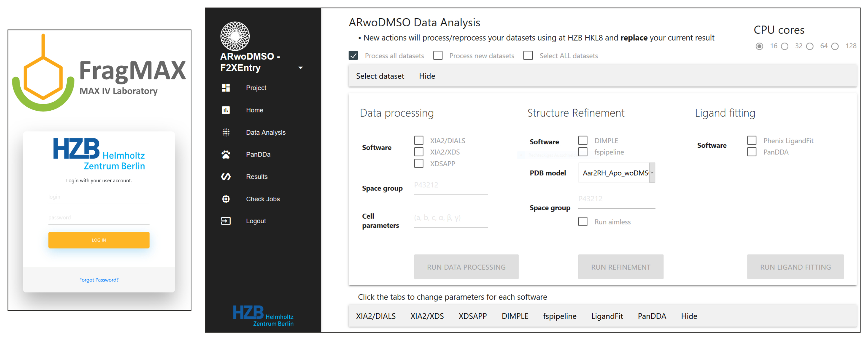Open Data Analysis via its grid icon
Image resolution: width=868 pixels, height=340 pixels.
[x=225, y=132]
